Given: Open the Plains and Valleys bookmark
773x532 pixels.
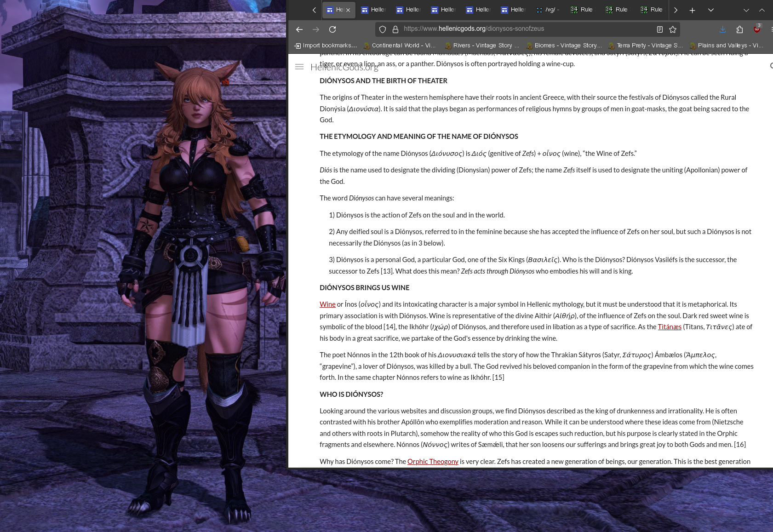Looking at the screenshot, I should coord(727,46).
